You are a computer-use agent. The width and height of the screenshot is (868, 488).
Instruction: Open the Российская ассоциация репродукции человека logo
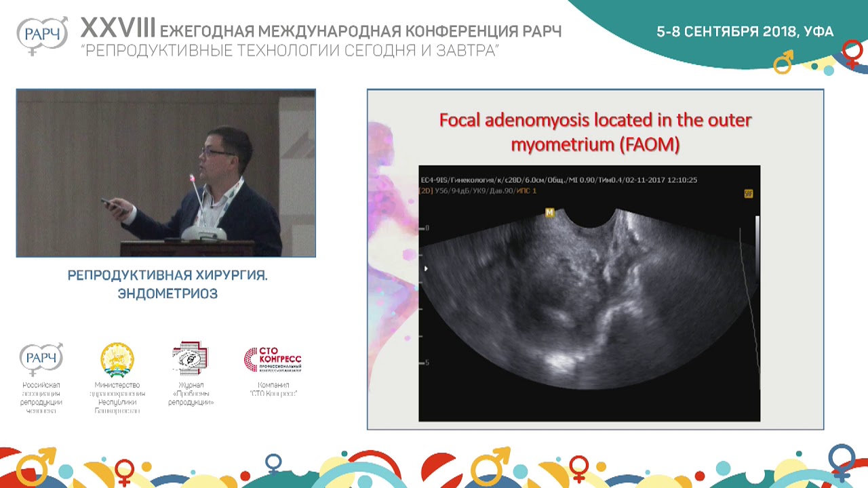(41, 359)
